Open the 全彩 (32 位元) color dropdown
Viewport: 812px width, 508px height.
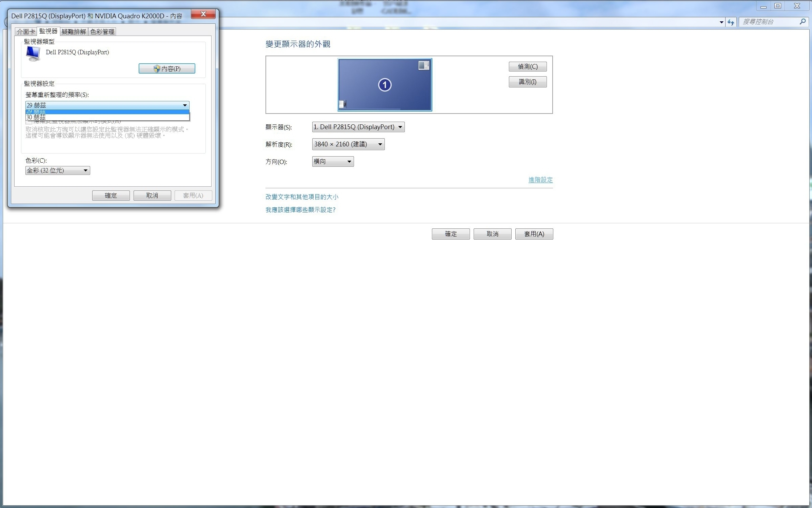point(58,170)
